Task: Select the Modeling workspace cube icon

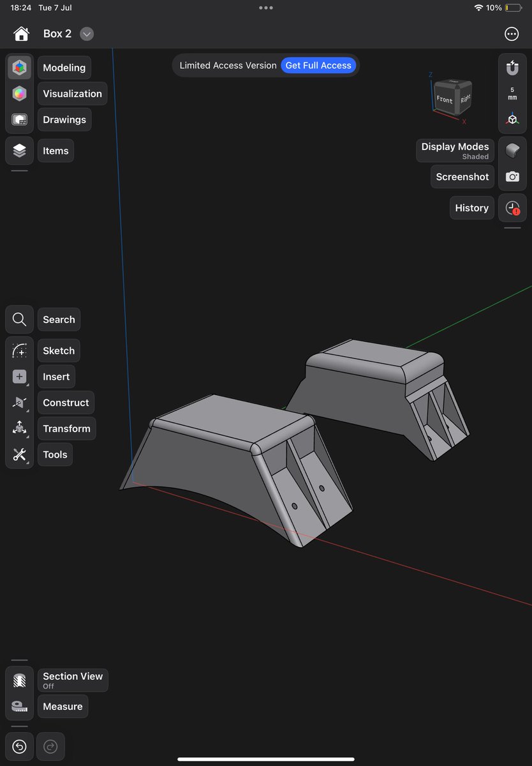Action: pyautogui.click(x=19, y=67)
